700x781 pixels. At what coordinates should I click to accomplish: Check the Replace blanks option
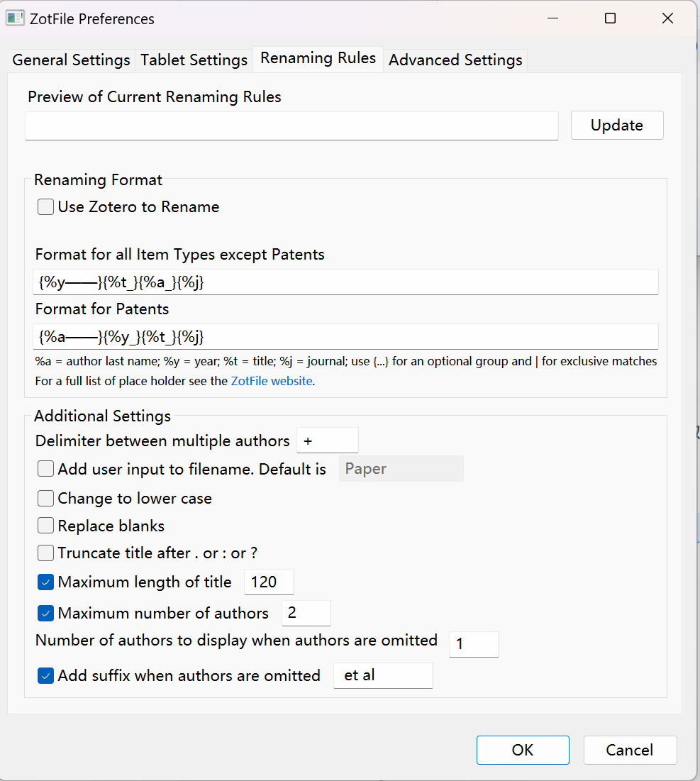(46, 526)
